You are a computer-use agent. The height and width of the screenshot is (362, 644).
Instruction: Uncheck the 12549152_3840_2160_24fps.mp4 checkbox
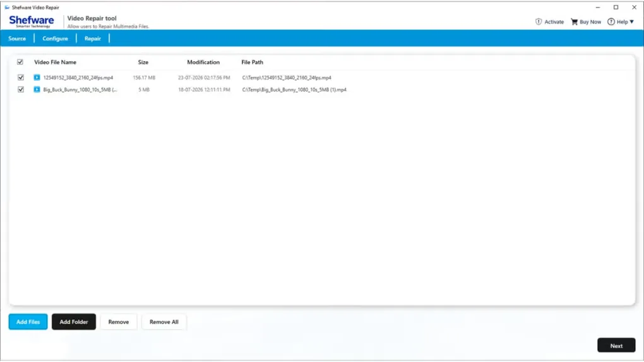21,77
